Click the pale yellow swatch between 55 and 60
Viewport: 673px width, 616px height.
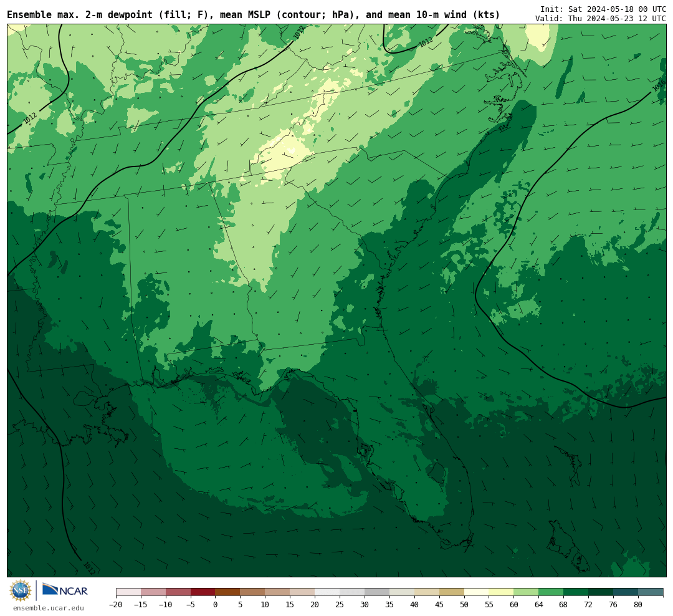tap(501, 592)
